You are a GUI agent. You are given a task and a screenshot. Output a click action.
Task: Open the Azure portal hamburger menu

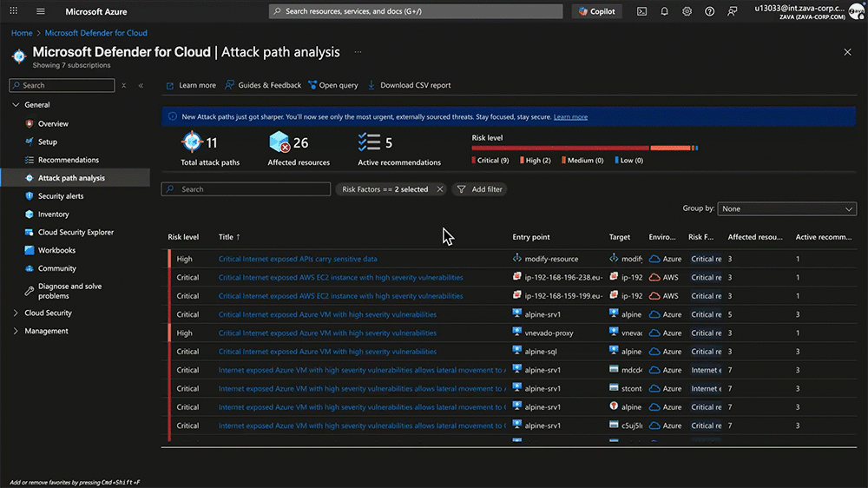pos(40,11)
